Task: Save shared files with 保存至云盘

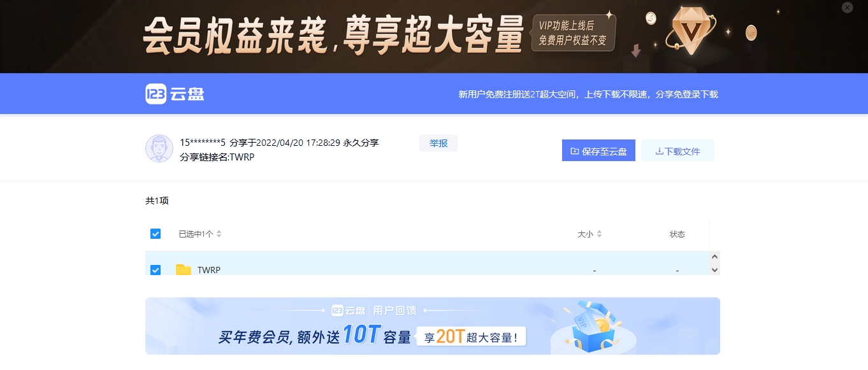Action: click(x=598, y=150)
